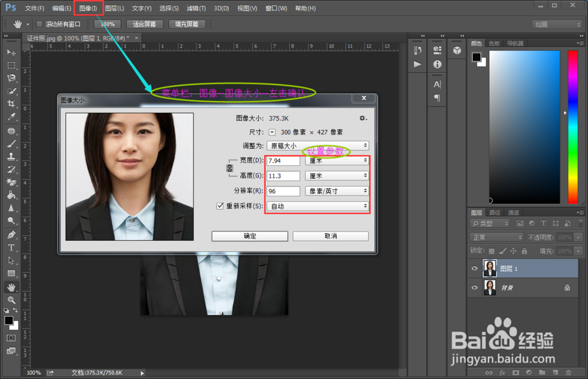This screenshot has width=588, height=379.
Task: Click the width value field
Action: tap(283, 160)
